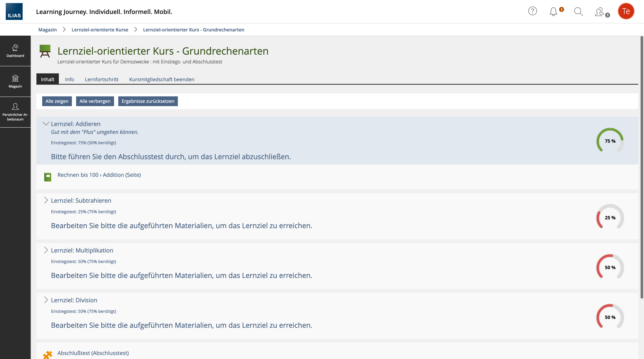The height and width of the screenshot is (359, 644).
Task: Expand Lernziel: Subtrahieren
Action: [x=46, y=200]
